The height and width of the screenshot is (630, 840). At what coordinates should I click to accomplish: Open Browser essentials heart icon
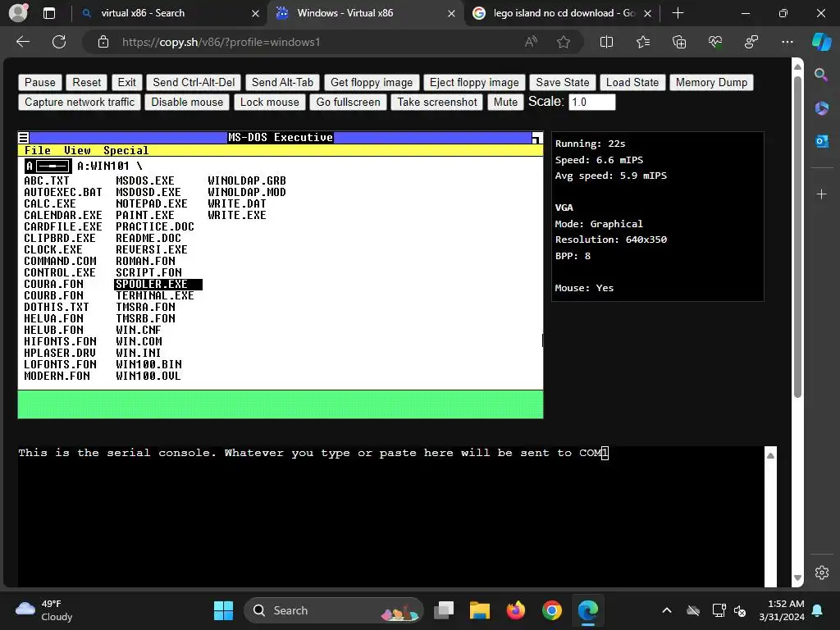715,42
